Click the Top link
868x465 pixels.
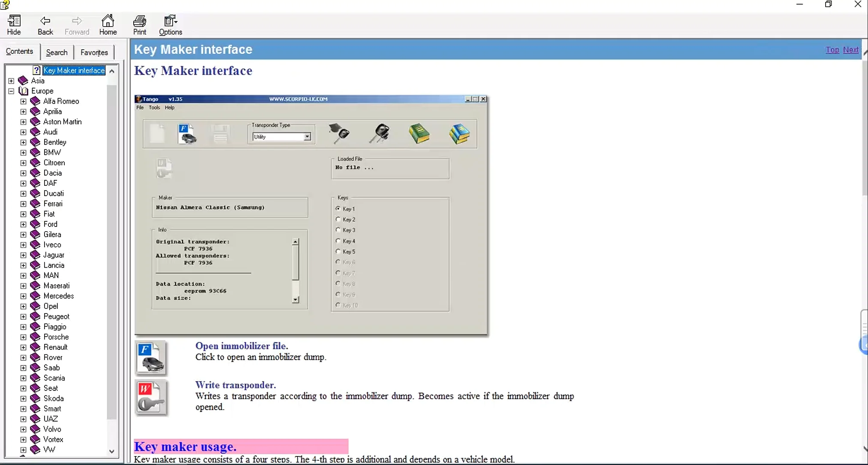pos(832,49)
